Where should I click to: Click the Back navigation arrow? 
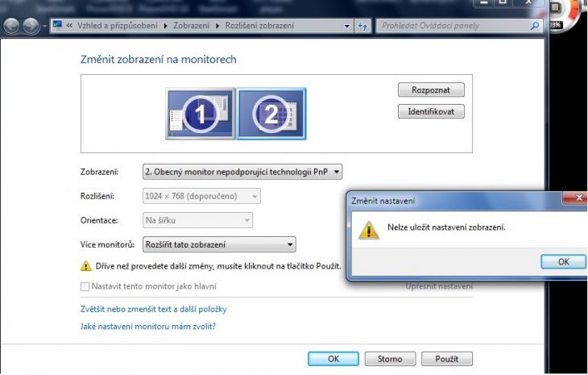11,27
